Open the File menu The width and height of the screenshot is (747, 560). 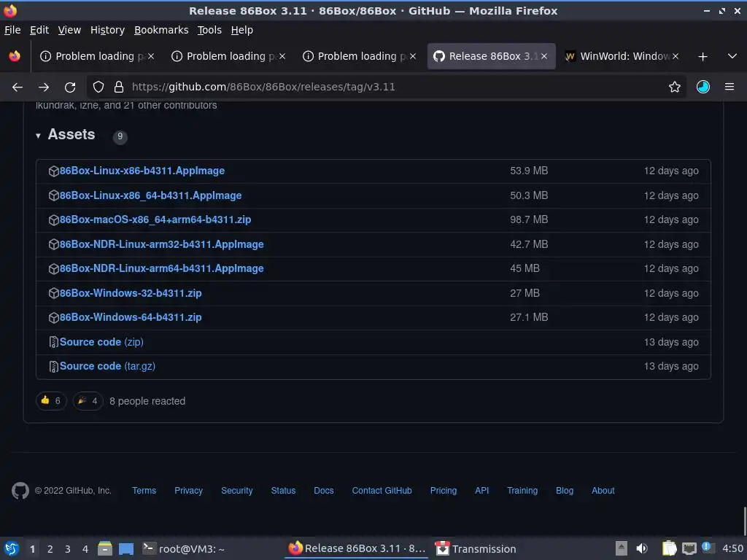pos(12,30)
